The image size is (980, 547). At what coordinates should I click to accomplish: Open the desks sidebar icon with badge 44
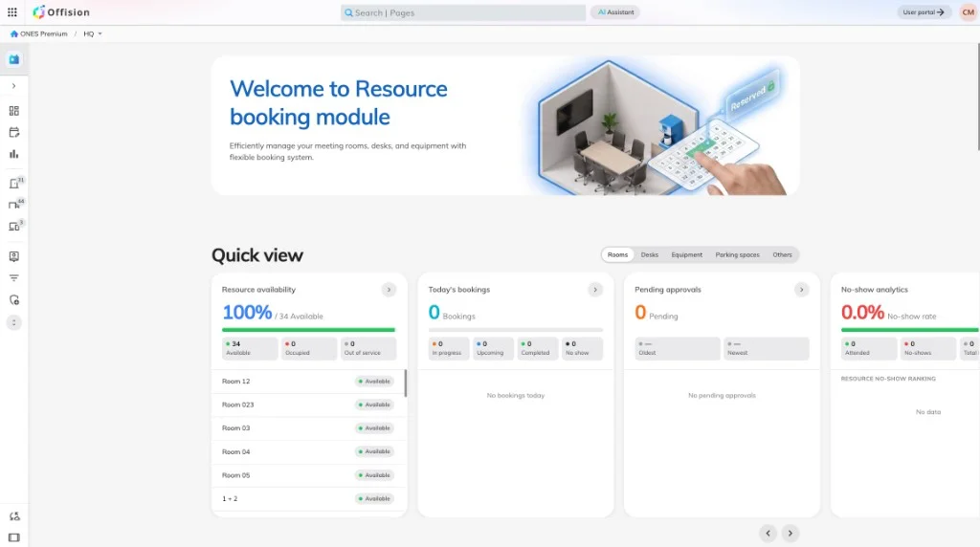coord(15,205)
